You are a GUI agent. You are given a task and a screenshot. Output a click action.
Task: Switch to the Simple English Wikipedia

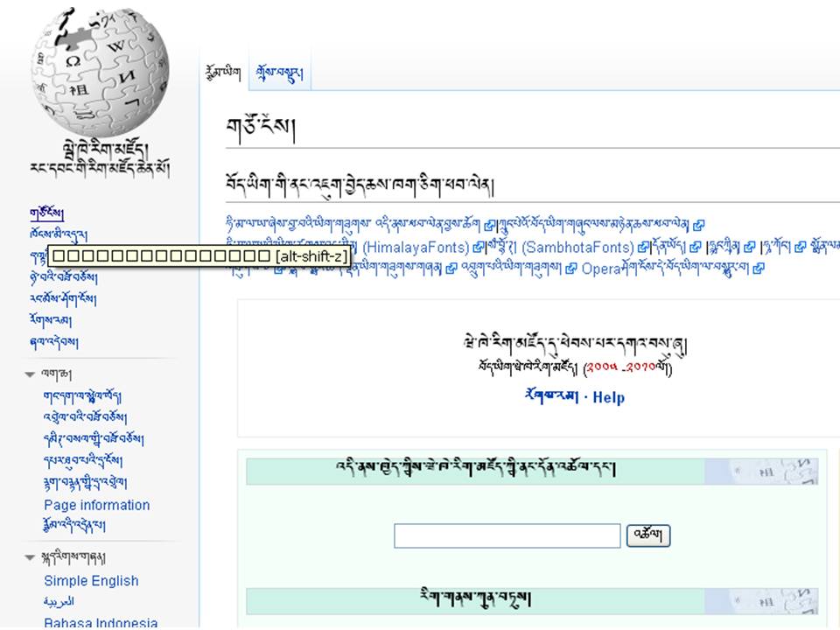[x=91, y=580]
